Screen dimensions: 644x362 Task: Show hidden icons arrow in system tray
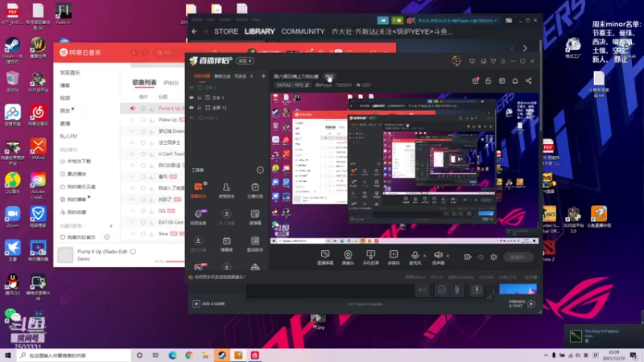(x=546, y=356)
